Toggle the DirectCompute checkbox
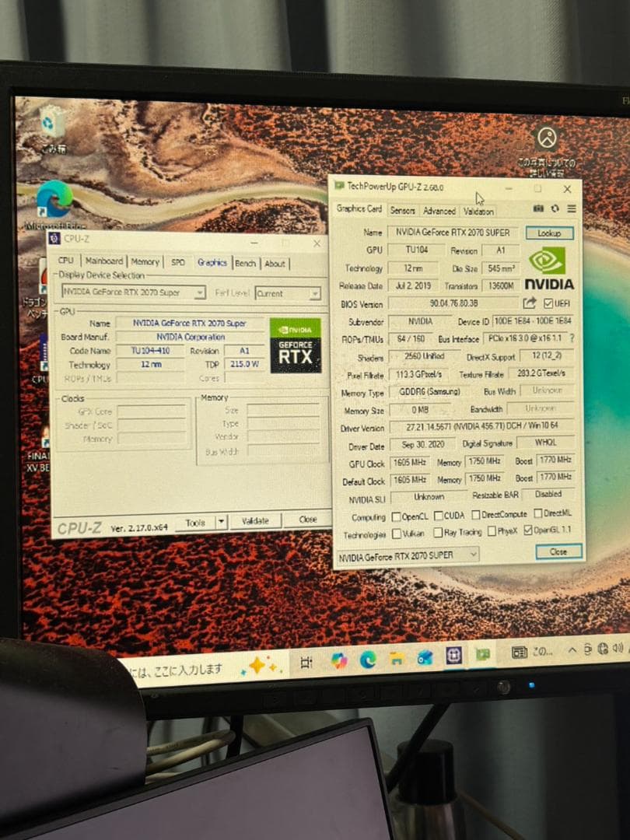Viewport: 630px width, 840px height. tap(476, 514)
